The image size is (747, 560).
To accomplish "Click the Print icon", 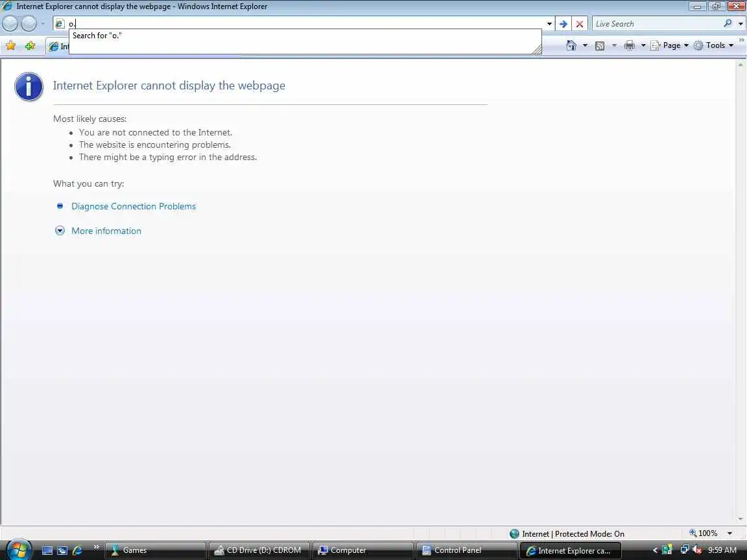I will coord(630,45).
